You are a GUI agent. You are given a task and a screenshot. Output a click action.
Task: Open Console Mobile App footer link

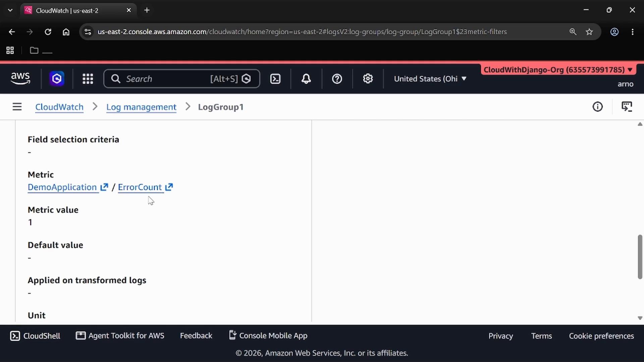click(x=268, y=336)
